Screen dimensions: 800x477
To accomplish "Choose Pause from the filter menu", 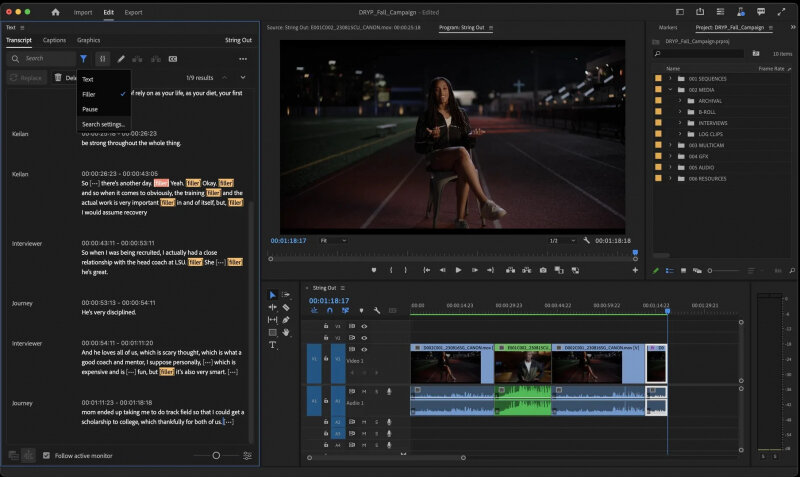I will (x=90, y=109).
